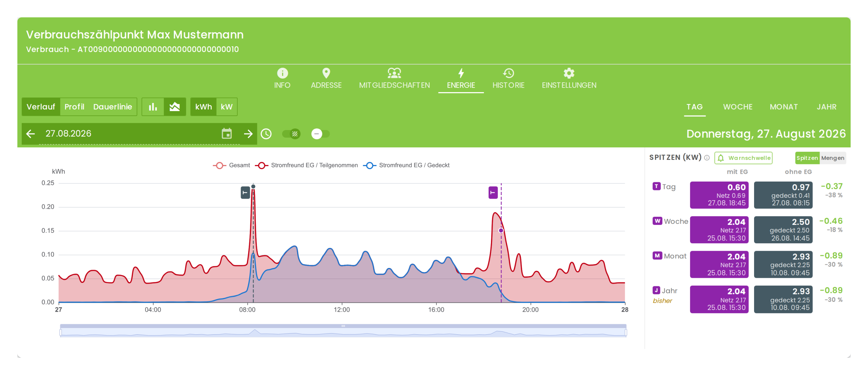This screenshot has height=375, width=868.
Task: Go to previous day arrow
Action: [31, 134]
